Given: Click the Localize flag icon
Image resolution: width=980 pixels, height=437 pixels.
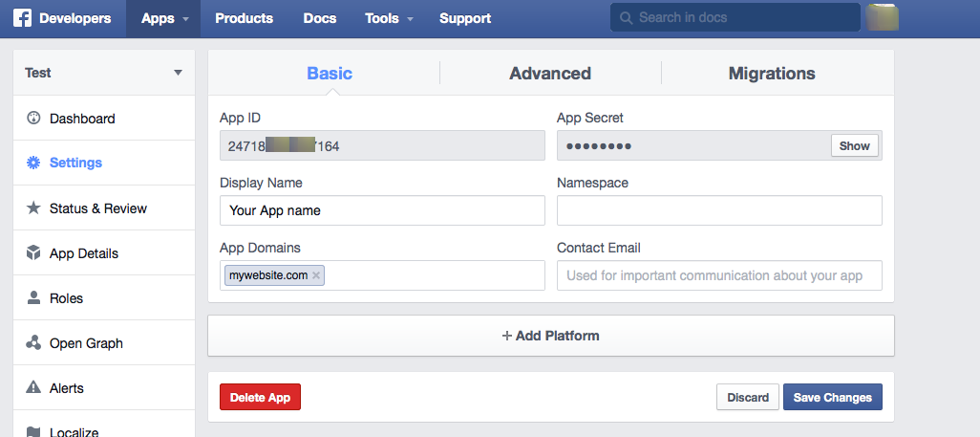Looking at the screenshot, I should click(x=33, y=430).
